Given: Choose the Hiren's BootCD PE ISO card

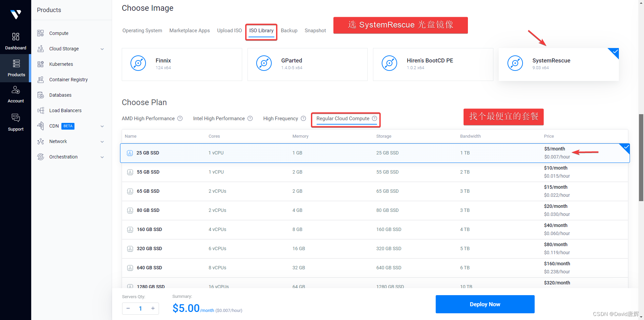Looking at the screenshot, I should click(x=433, y=64).
